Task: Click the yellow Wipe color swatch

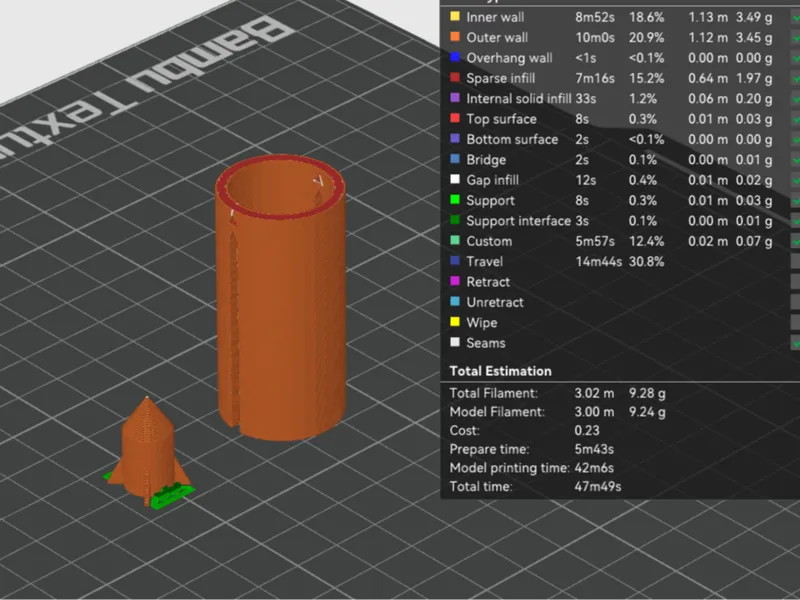Action: (x=455, y=322)
